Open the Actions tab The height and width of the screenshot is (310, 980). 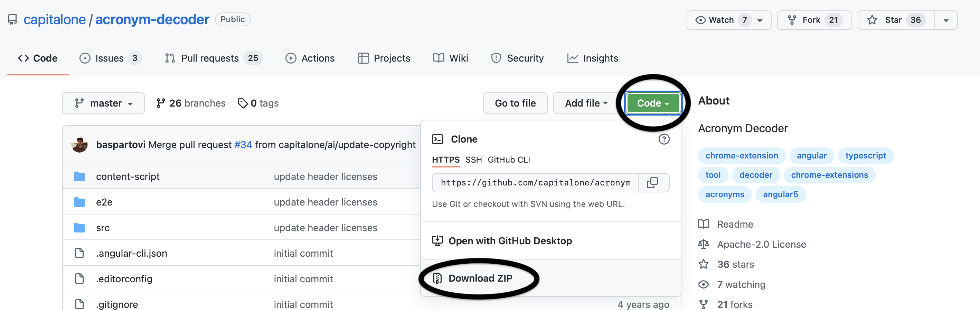point(310,58)
